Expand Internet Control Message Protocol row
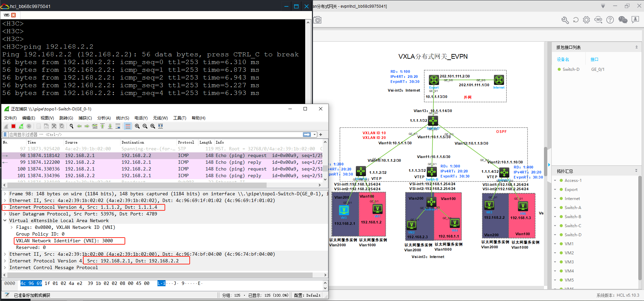644x301 pixels. 5,268
